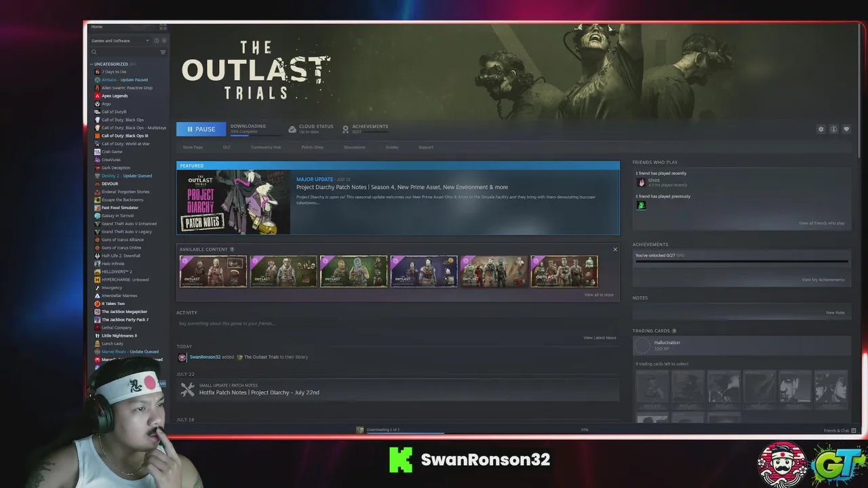
Task: Close the Available Content panel
Action: coord(615,249)
